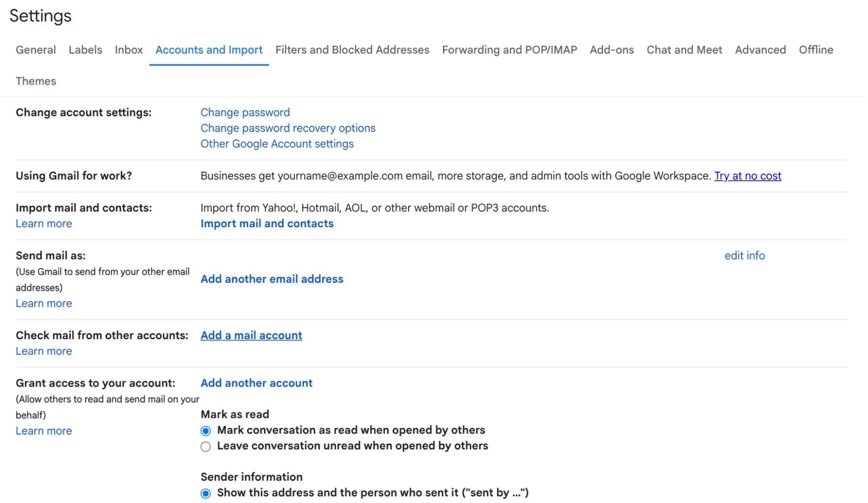Open the Add-ons tab
The height and width of the screenshot is (503, 868).
(611, 50)
